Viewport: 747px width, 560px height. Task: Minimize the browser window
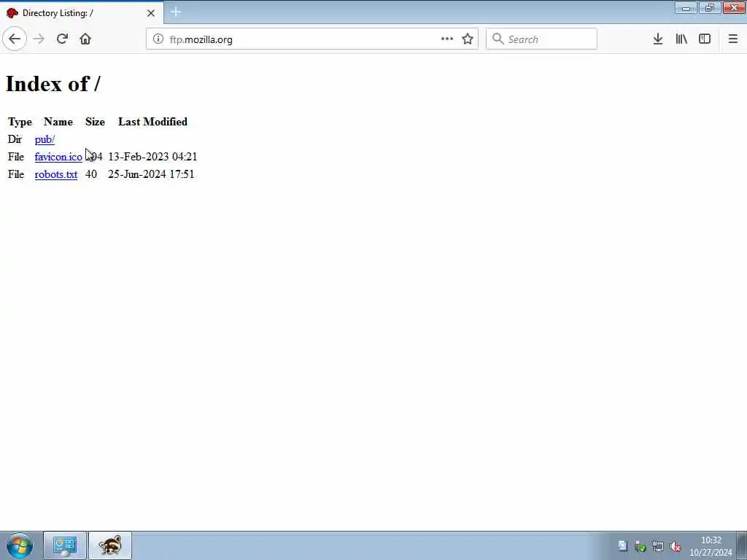coord(686,8)
